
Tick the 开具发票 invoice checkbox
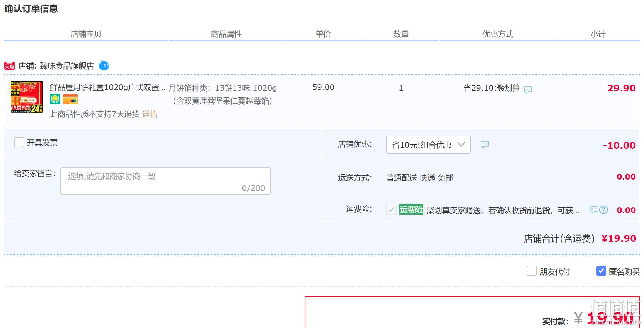(19, 142)
